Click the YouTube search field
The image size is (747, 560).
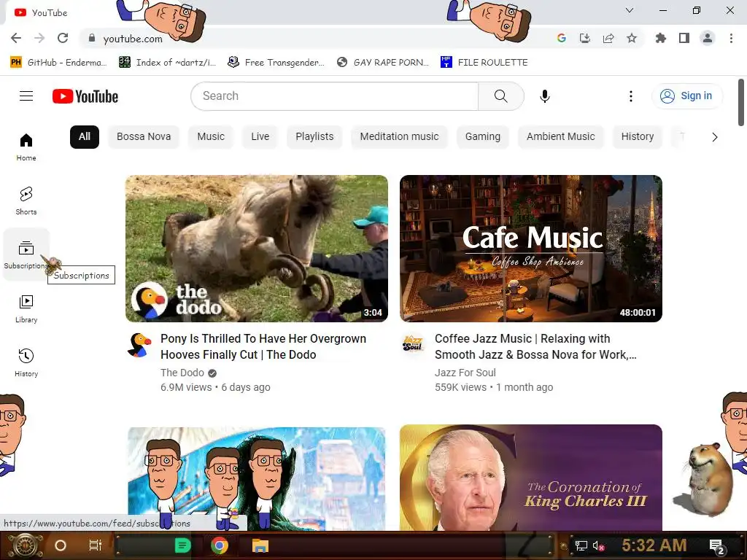point(334,96)
